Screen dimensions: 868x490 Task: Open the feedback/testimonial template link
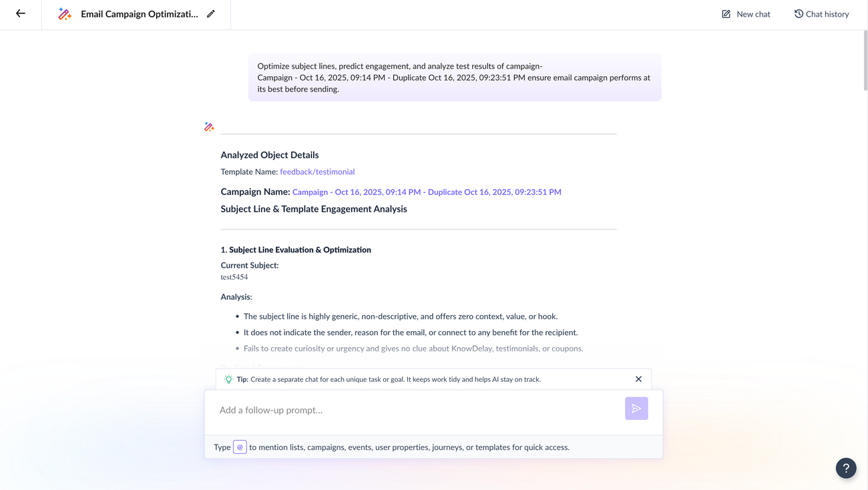[x=316, y=171]
